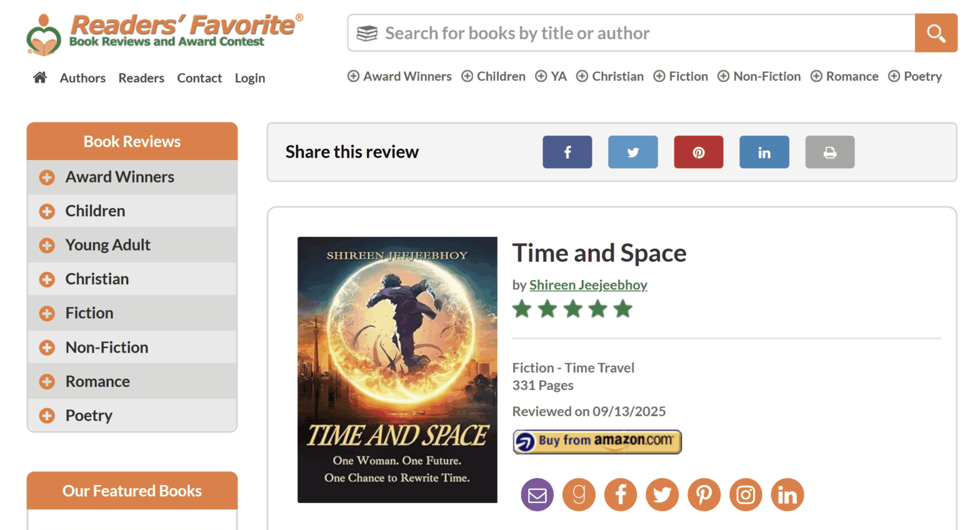
Task: Open the Readers page link
Action: [141, 78]
